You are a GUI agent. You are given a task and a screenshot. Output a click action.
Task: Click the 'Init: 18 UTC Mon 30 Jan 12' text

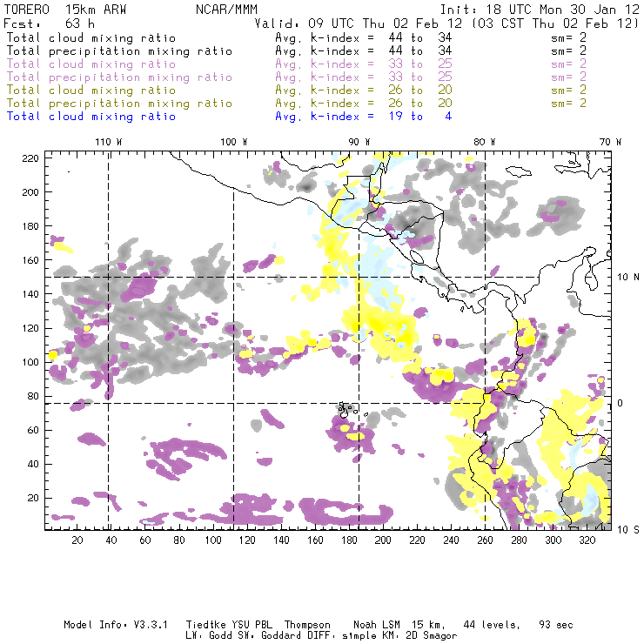540,10
